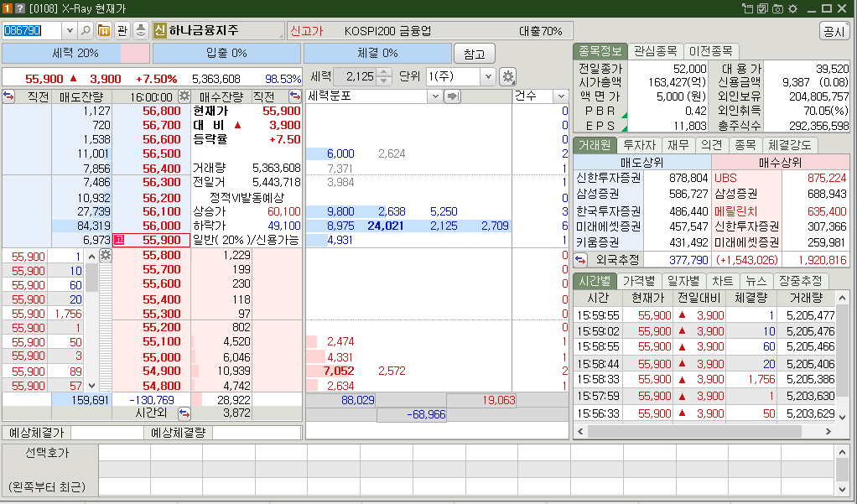Click left arrow of 시간별 horizontal scrollbar

pos(580,431)
